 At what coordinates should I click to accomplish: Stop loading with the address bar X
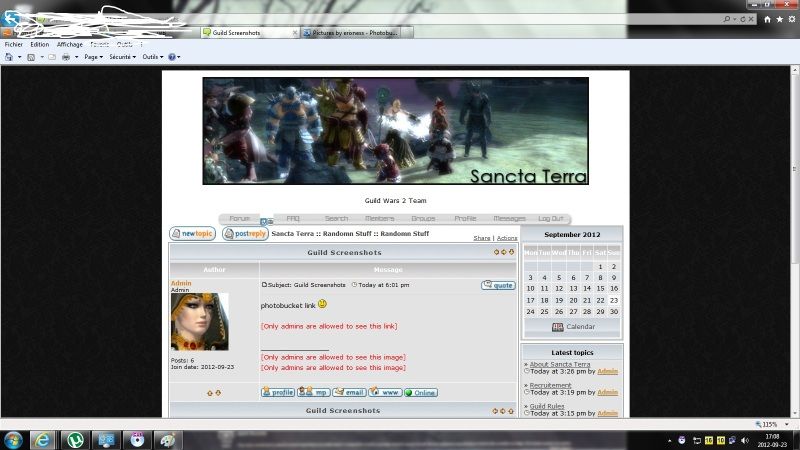(x=751, y=19)
